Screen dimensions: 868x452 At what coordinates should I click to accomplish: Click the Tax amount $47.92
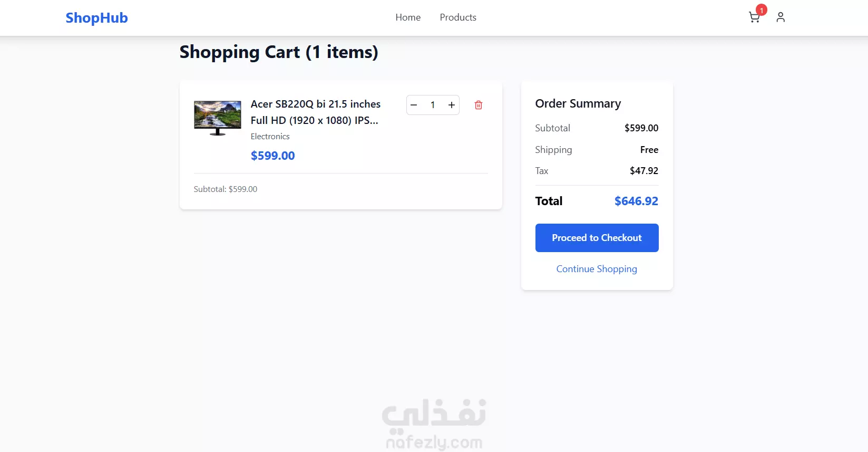pos(644,171)
